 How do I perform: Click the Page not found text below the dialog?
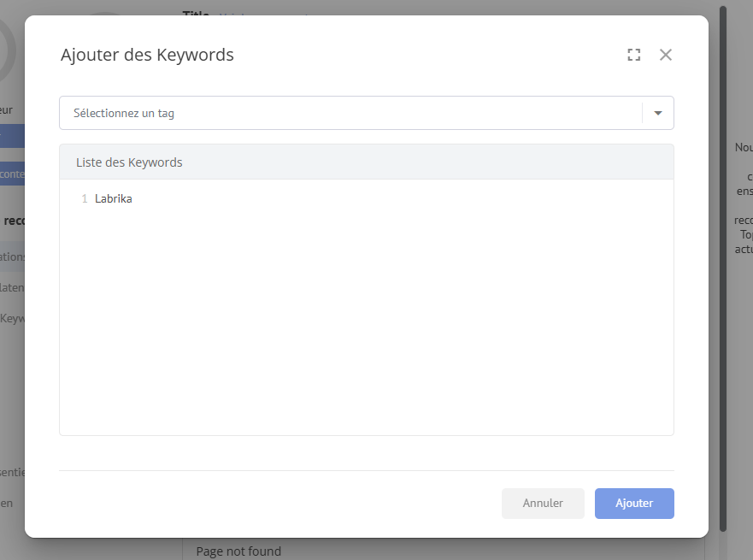pos(238,551)
